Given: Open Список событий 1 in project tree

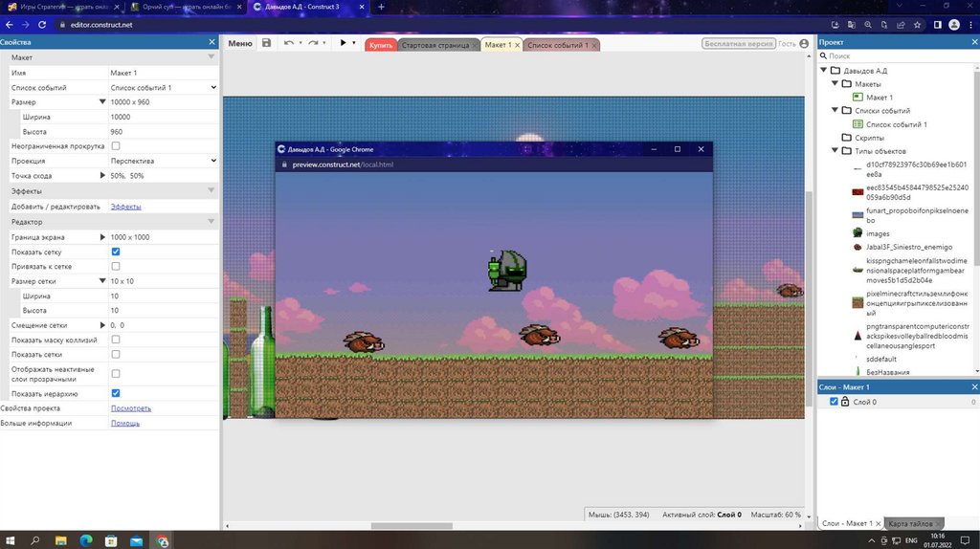Looking at the screenshot, I should click(x=896, y=124).
